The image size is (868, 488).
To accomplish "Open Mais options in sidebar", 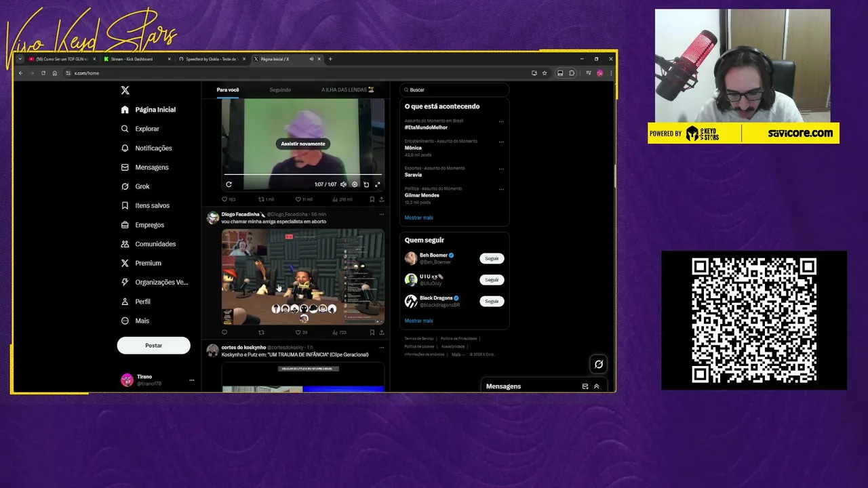I will [x=135, y=321].
